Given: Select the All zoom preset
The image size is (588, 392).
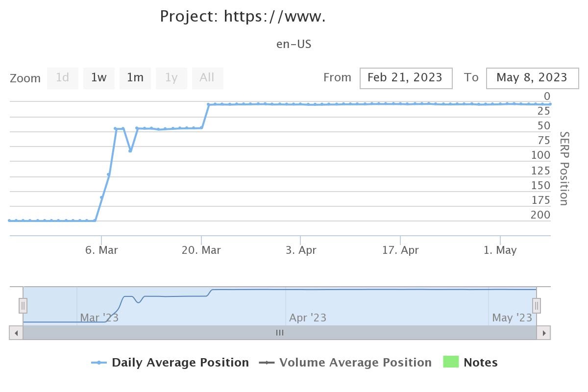Looking at the screenshot, I should tap(207, 78).
